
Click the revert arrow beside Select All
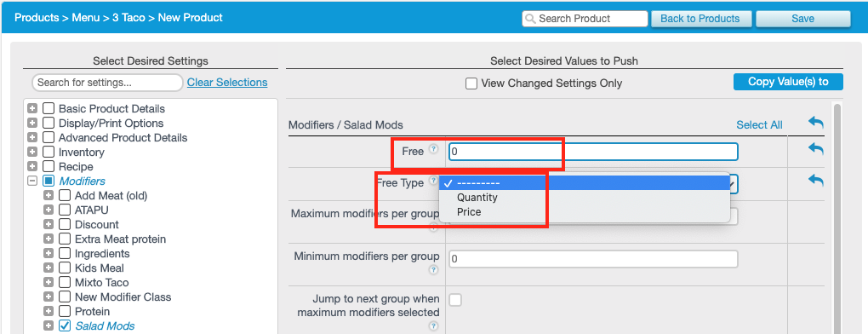point(815,122)
